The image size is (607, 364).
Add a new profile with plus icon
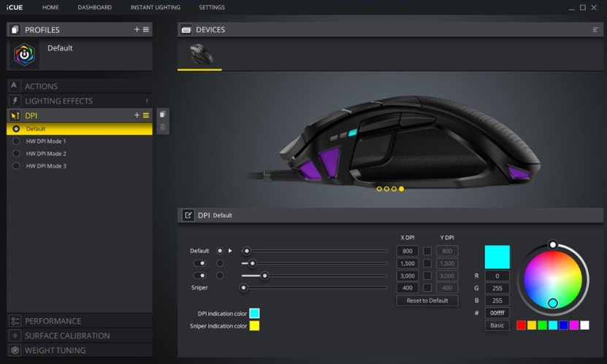click(137, 29)
